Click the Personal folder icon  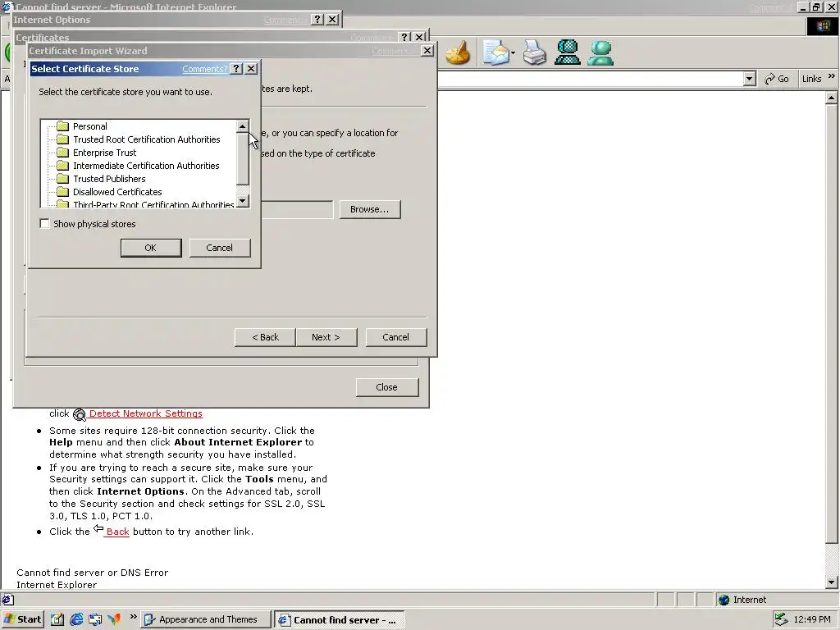point(63,126)
